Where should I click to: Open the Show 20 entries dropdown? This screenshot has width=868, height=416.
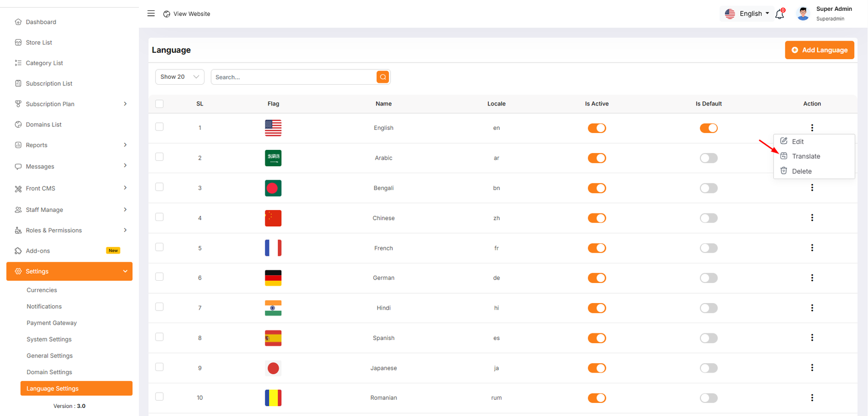click(180, 77)
